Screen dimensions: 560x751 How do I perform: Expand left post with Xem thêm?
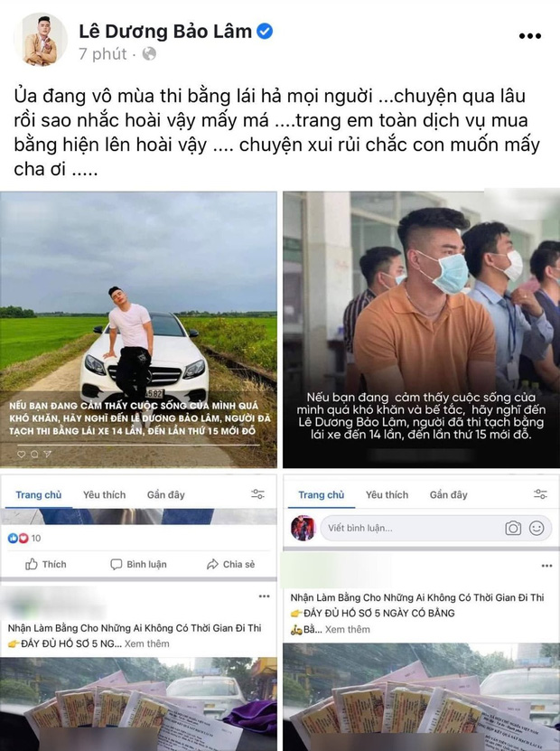point(147,643)
